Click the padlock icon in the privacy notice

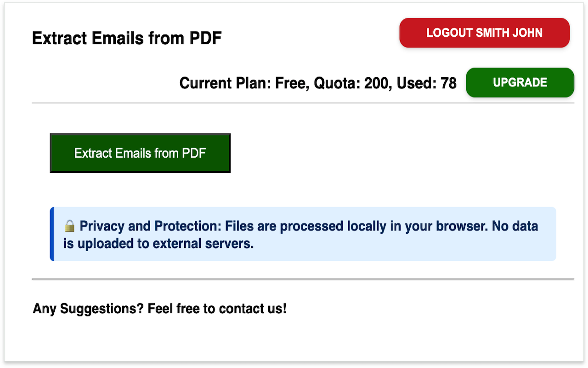(x=69, y=226)
